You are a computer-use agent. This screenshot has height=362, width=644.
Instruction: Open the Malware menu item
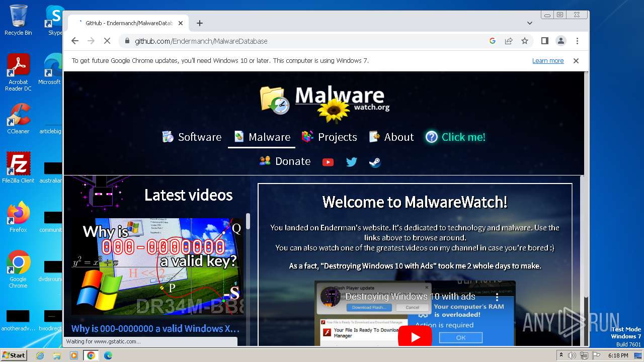coord(262,137)
